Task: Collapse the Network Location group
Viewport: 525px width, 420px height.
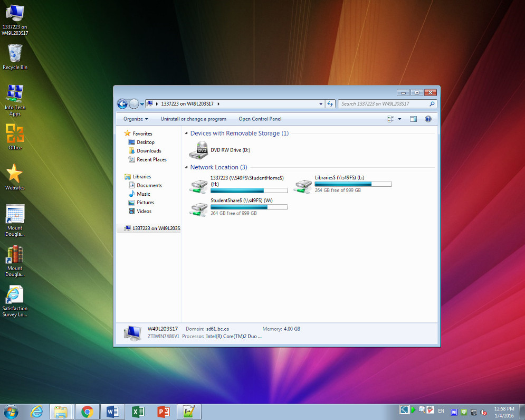Action: pos(186,167)
